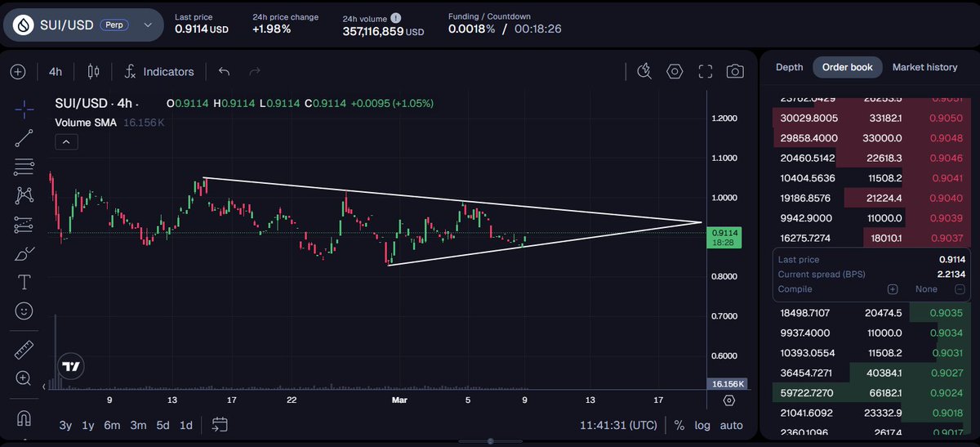The width and height of the screenshot is (980, 447).
Task: Toggle percent scale on the chart
Action: (x=679, y=425)
